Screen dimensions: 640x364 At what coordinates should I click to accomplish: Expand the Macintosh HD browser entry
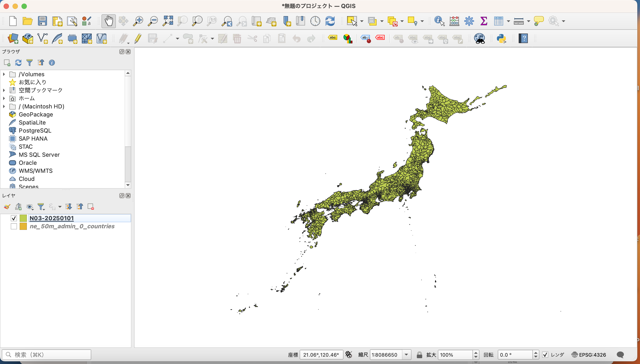coord(4,106)
